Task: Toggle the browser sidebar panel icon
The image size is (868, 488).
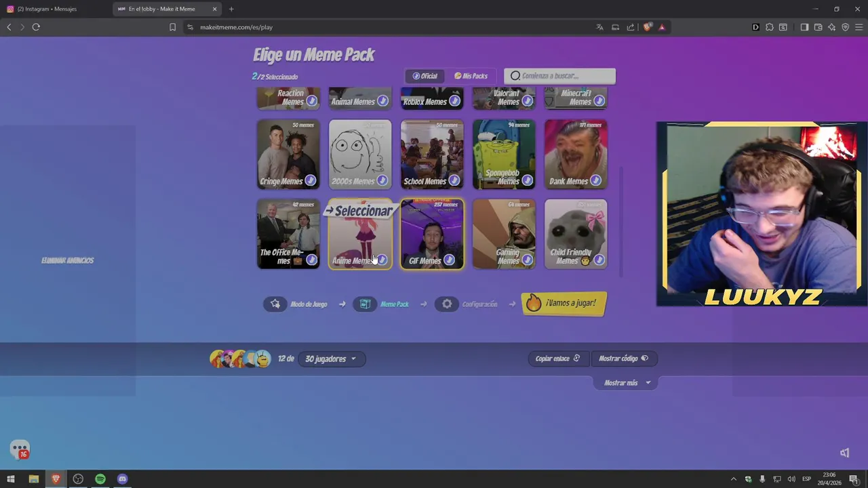Action: click(804, 27)
